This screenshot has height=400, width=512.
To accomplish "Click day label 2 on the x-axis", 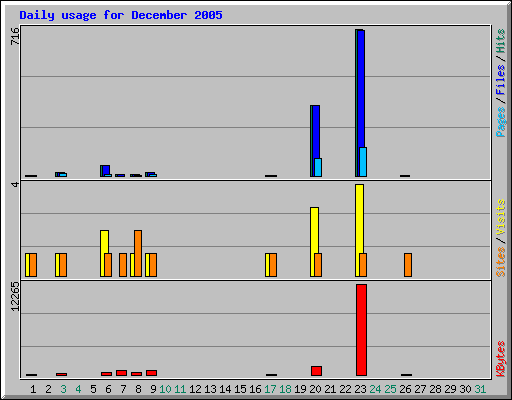I will [48, 389].
